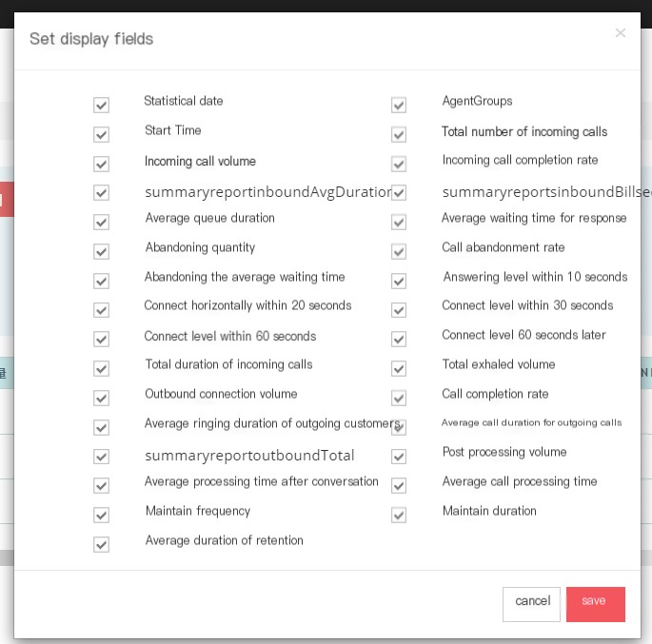The height and width of the screenshot is (644, 652).
Task: Click the cancel button
Action: click(531, 604)
